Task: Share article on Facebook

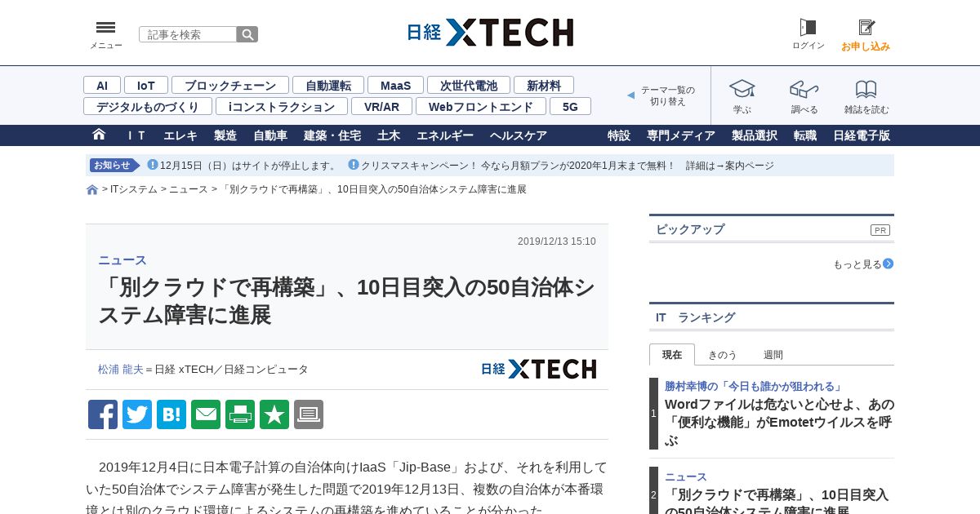Action: 103,414
